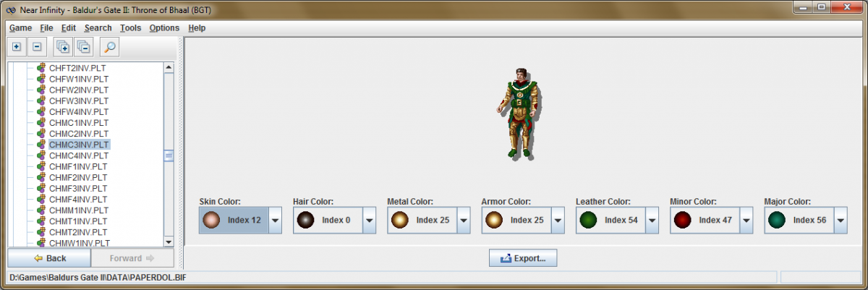Select CHMC4INV.PLT in the file tree
Image resolution: width=868 pixels, height=290 pixels.
(79, 155)
